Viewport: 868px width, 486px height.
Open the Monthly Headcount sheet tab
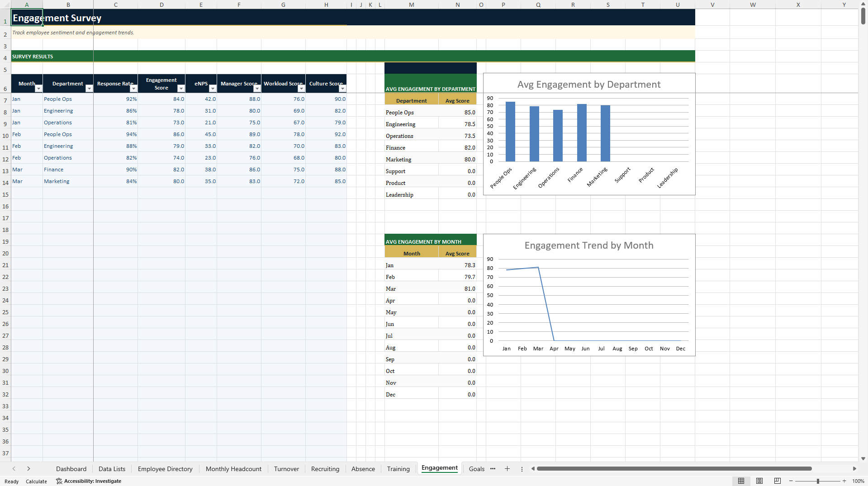click(x=233, y=469)
